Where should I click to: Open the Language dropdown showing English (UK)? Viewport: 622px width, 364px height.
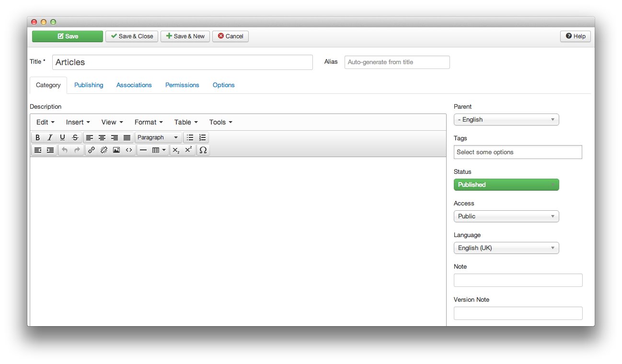tap(506, 248)
